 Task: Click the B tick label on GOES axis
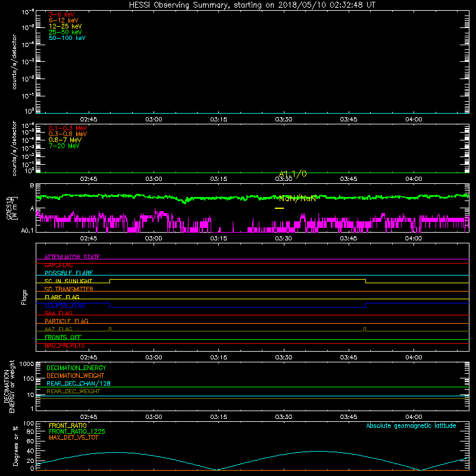tap(32, 185)
